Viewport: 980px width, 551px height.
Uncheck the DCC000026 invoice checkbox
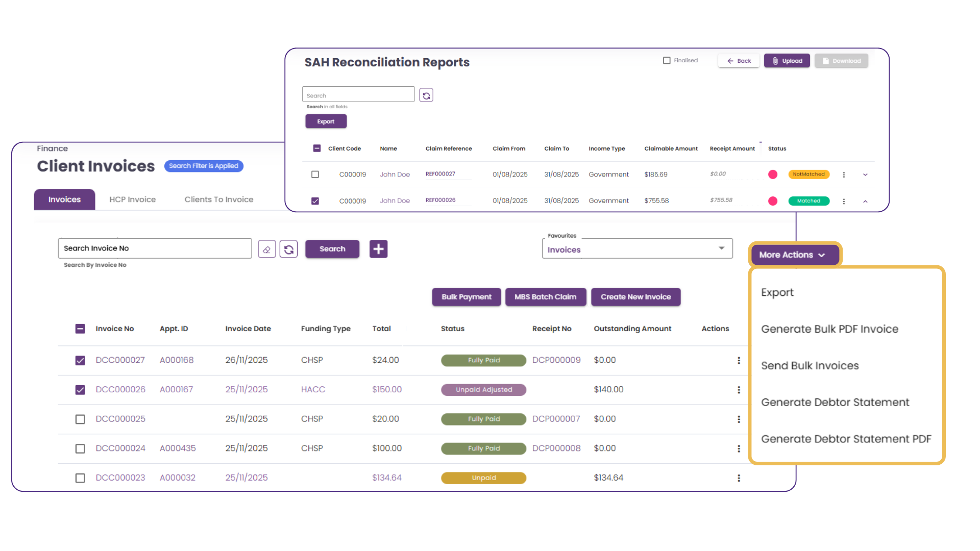(80, 390)
